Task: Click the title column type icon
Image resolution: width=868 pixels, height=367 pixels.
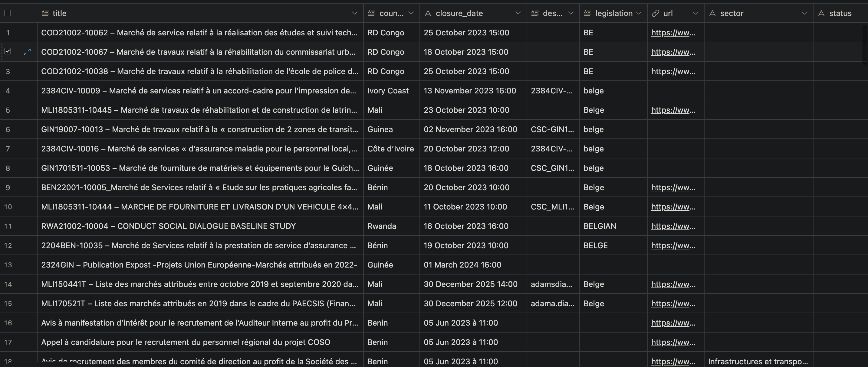Action: [45, 13]
